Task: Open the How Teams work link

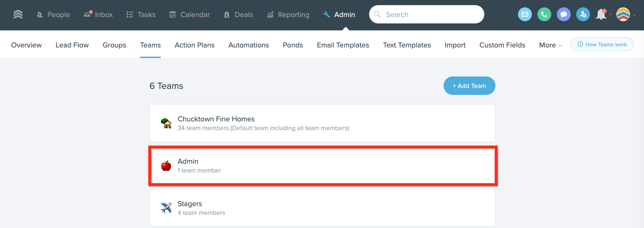Action: [602, 44]
